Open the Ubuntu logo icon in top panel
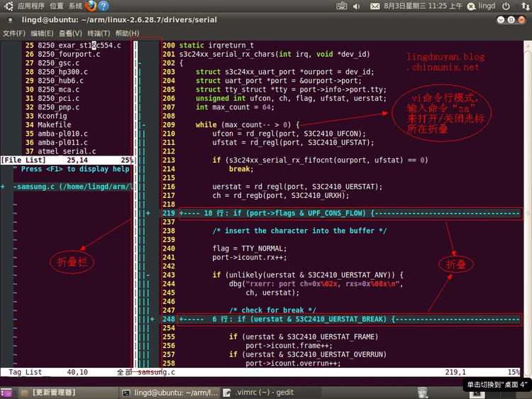 [x=9, y=6]
